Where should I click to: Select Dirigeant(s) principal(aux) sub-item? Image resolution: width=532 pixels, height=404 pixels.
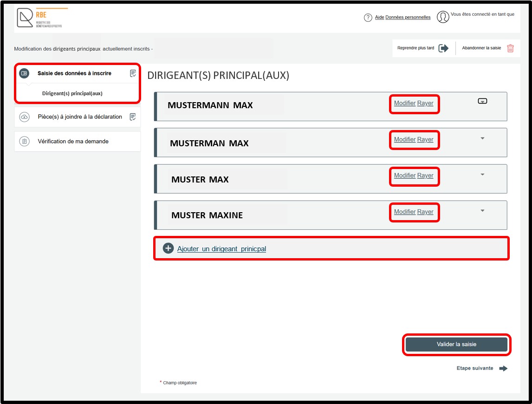72,93
